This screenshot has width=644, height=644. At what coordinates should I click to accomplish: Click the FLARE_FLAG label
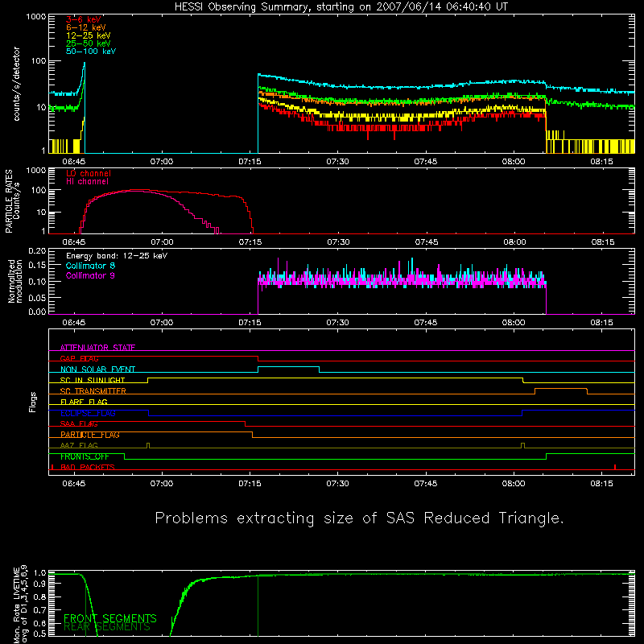tap(84, 402)
